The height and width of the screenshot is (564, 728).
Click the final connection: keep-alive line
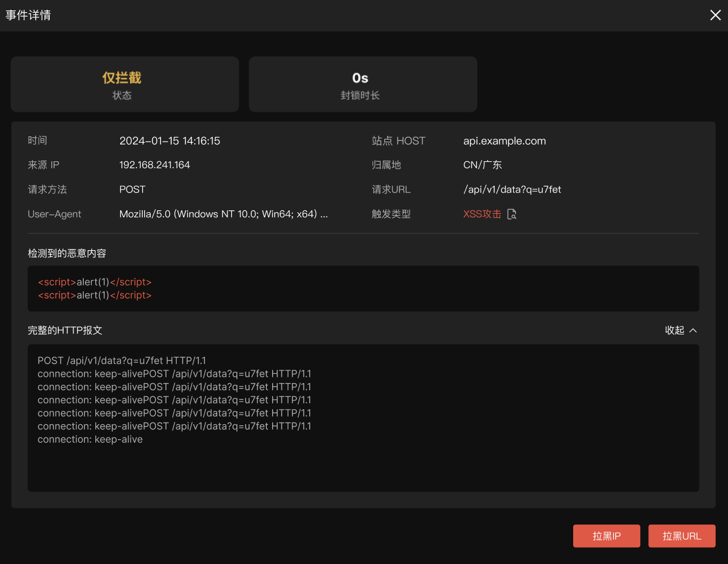90,440
